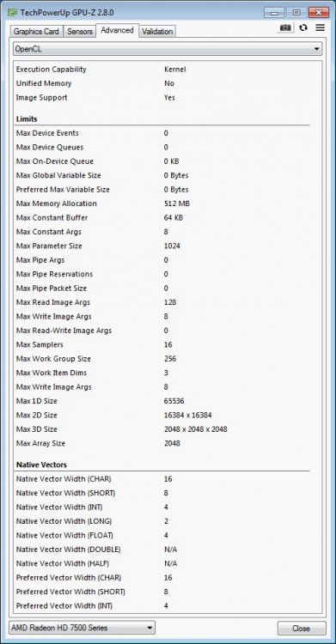Expand the AMD Radeon HD 7500 Series selector
The width and height of the screenshot is (336, 644).
click(x=82, y=628)
